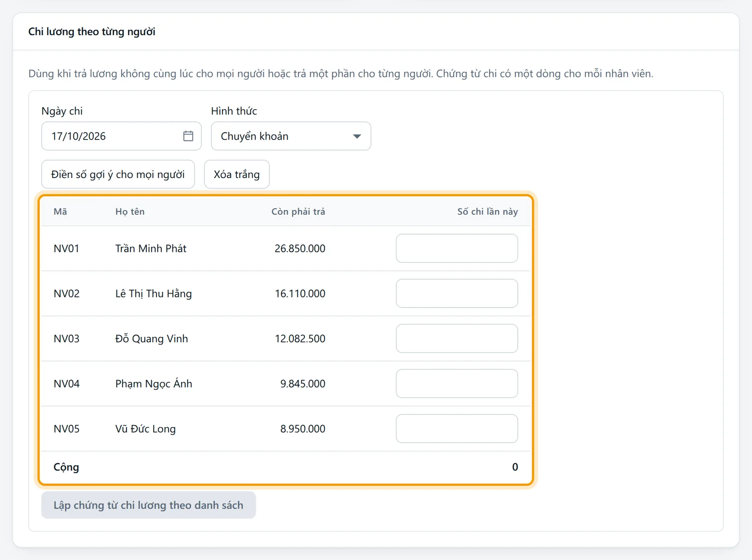Click the amount 26.850.000
Image resolution: width=752 pixels, height=560 pixels.
300,249
